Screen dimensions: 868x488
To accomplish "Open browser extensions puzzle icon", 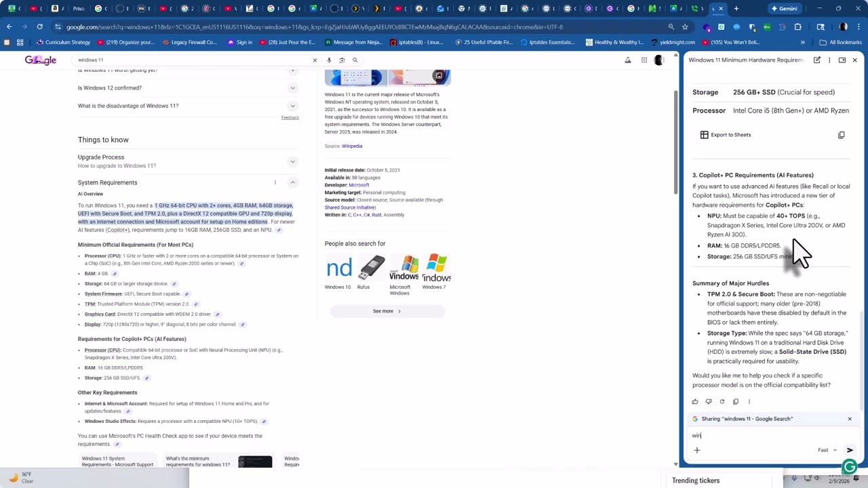I will point(798,27).
